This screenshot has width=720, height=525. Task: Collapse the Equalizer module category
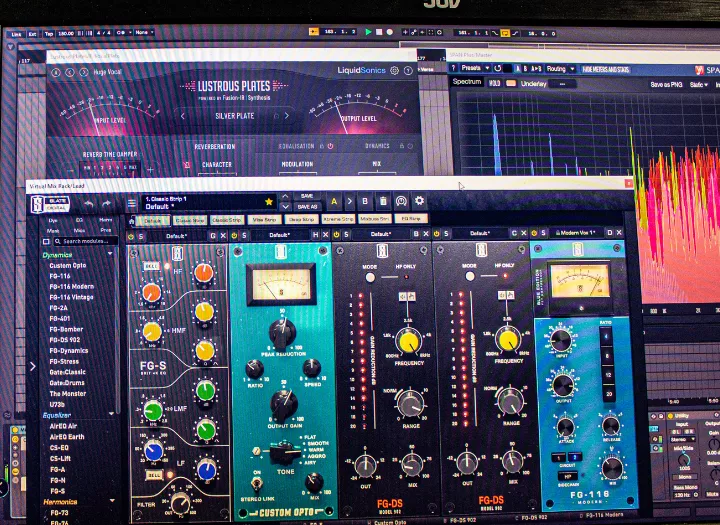click(x=111, y=414)
